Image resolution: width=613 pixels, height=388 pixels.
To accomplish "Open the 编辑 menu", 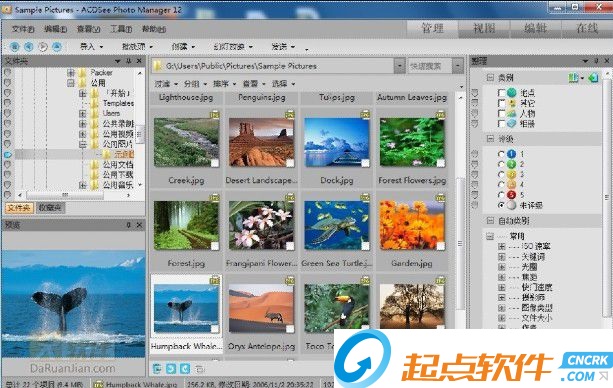I will point(56,29).
